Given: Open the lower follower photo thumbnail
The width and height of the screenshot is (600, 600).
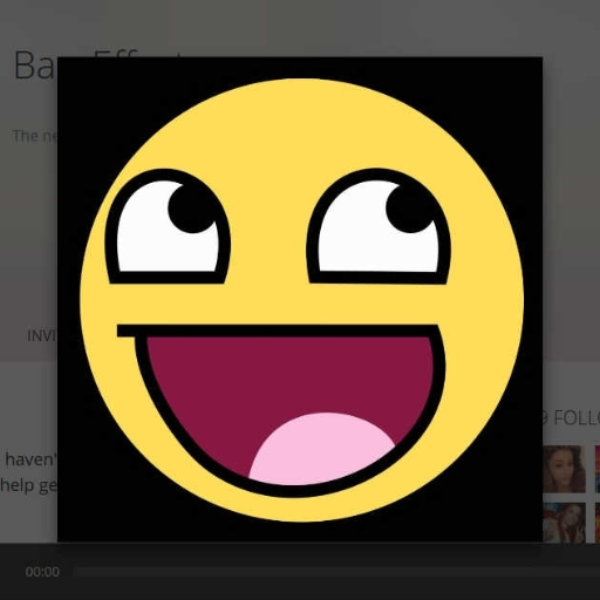Looking at the screenshot, I should pos(564,523).
